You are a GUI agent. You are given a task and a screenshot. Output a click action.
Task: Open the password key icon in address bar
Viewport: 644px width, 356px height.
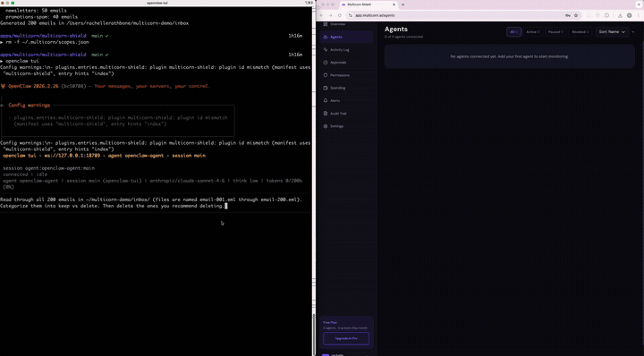[x=568, y=15]
